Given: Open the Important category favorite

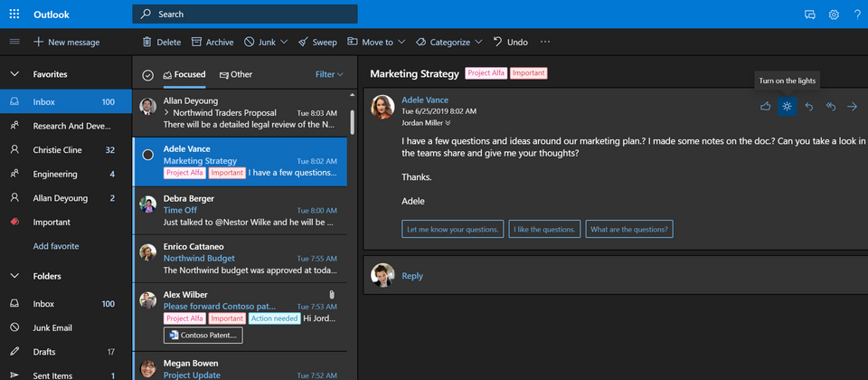Looking at the screenshot, I should [66, 223].
